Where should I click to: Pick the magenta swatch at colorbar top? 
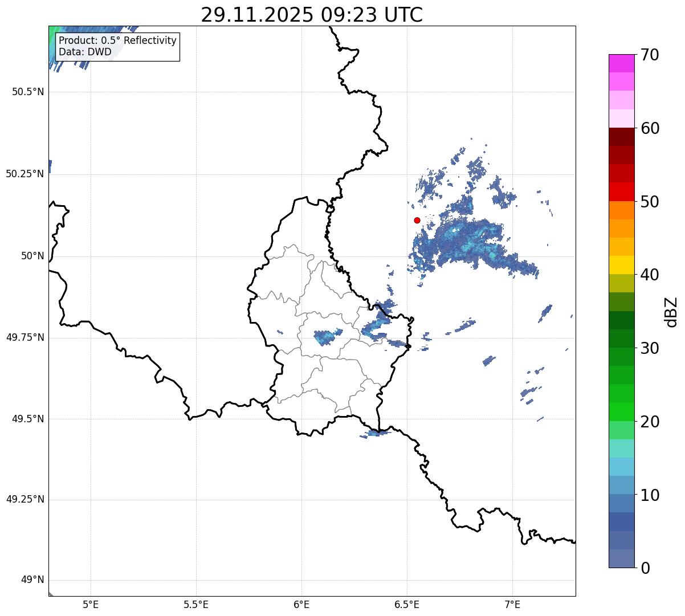click(x=621, y=63)
